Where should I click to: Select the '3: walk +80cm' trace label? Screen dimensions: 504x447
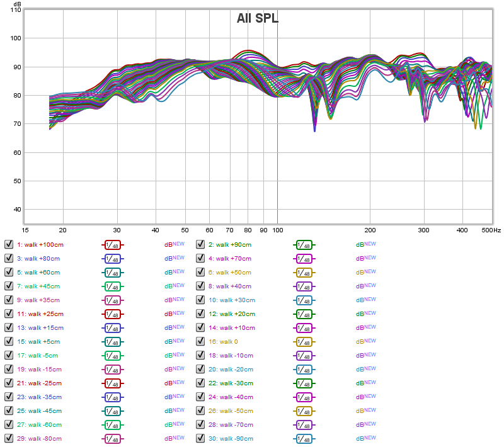coord(40,258)
